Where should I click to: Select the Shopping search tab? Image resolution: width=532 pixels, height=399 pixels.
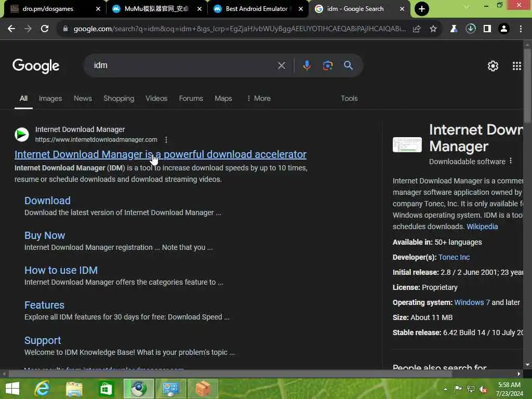(x=119, y=98)
